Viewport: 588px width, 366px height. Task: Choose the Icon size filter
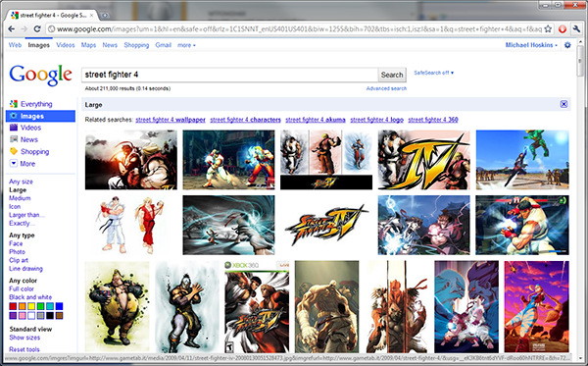(x=15, y=206)
